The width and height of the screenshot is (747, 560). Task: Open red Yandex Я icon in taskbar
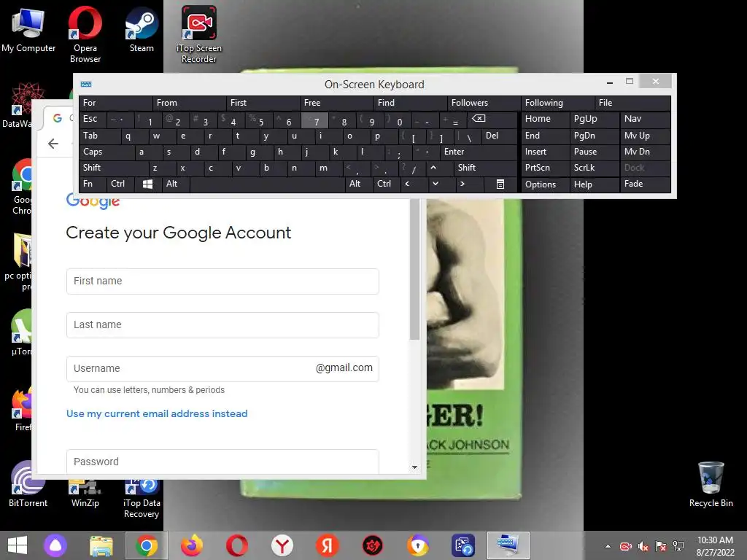(x=328, y=545)
